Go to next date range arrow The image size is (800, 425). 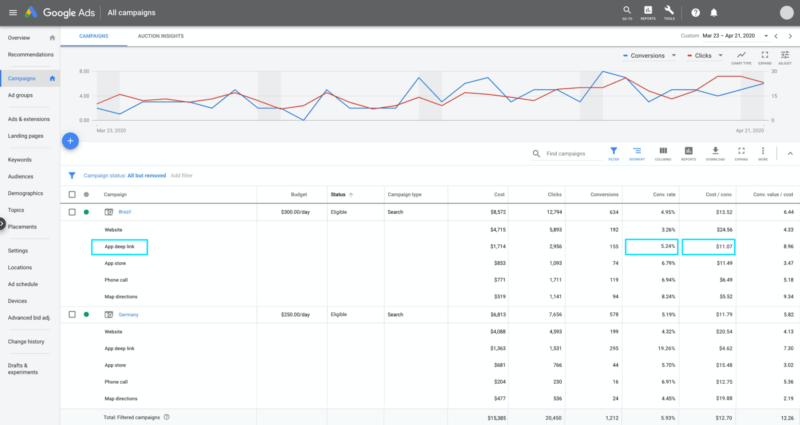[790, 36]
